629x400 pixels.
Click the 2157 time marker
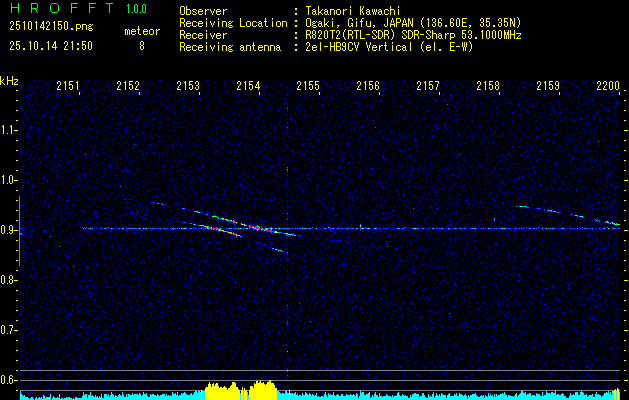(428, 86)
